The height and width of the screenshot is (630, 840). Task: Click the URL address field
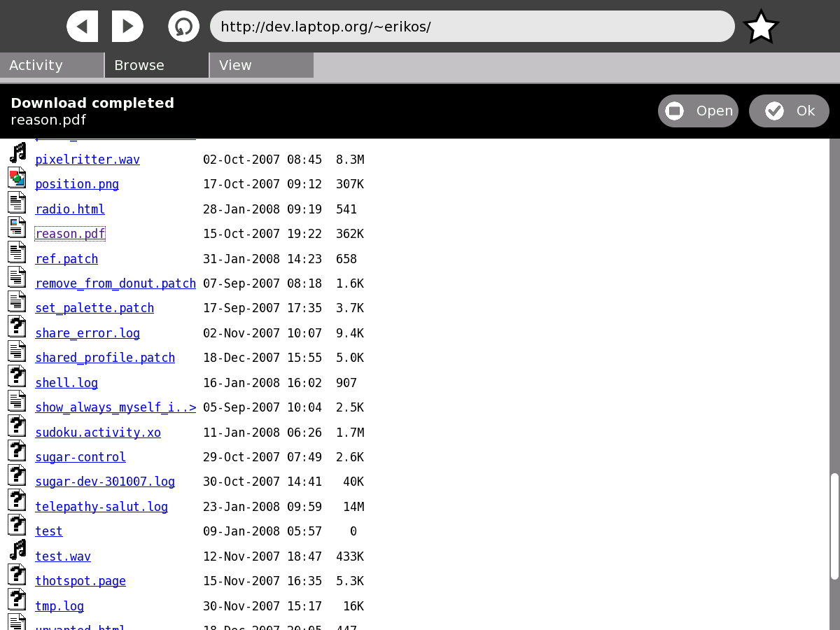[472, 27]
